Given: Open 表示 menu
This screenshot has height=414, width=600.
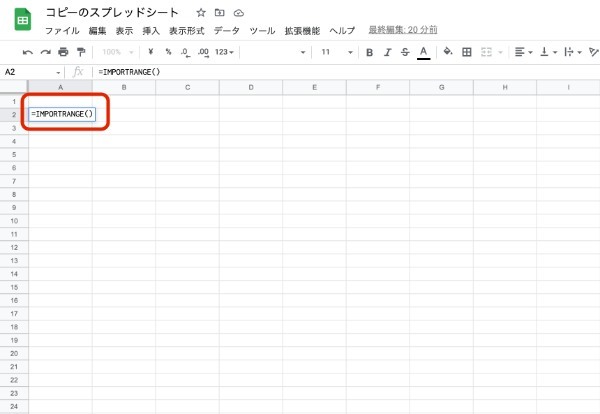Looking at the screenshot, I should click(124, 30).
